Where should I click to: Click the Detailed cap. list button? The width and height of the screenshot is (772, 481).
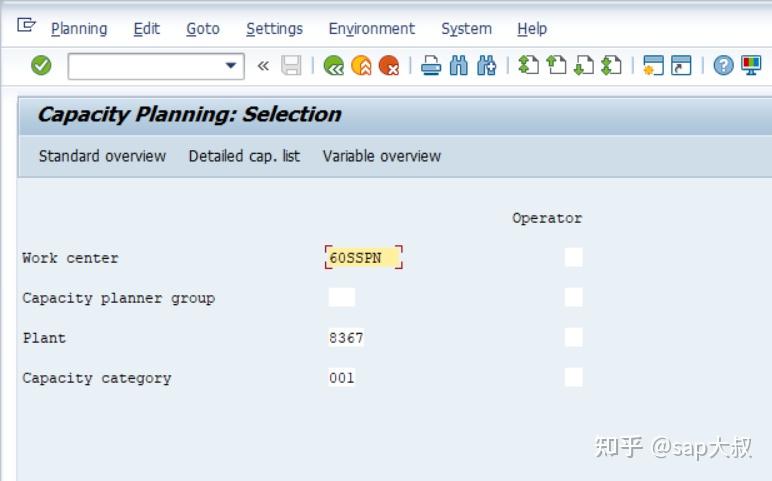pos(244,156)
